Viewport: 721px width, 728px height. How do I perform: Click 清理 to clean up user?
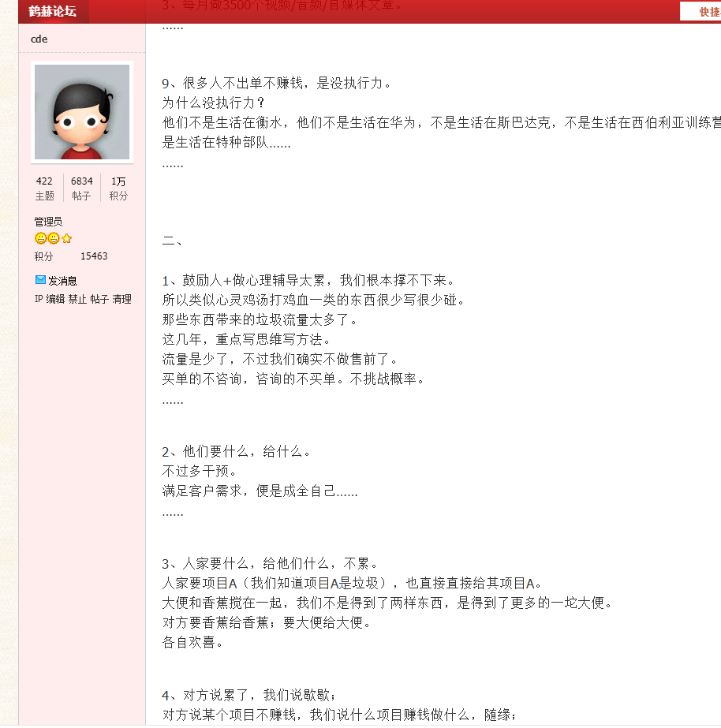(121, 299)
